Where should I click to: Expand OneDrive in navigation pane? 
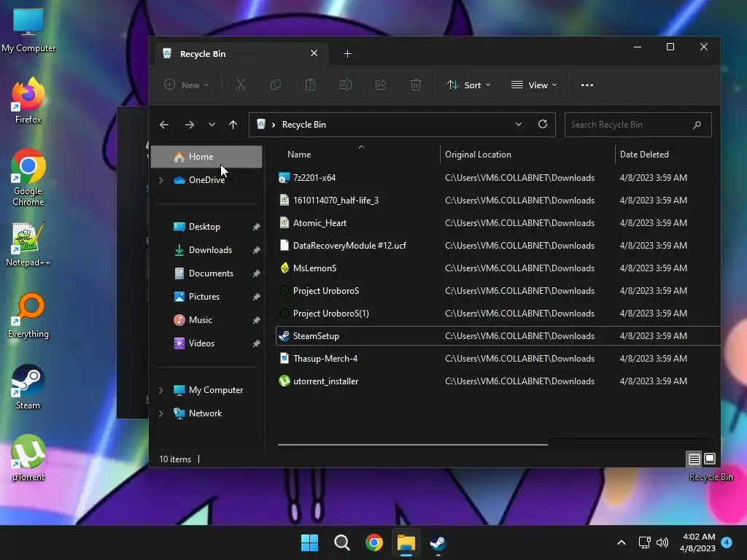[x=161, y=180]
